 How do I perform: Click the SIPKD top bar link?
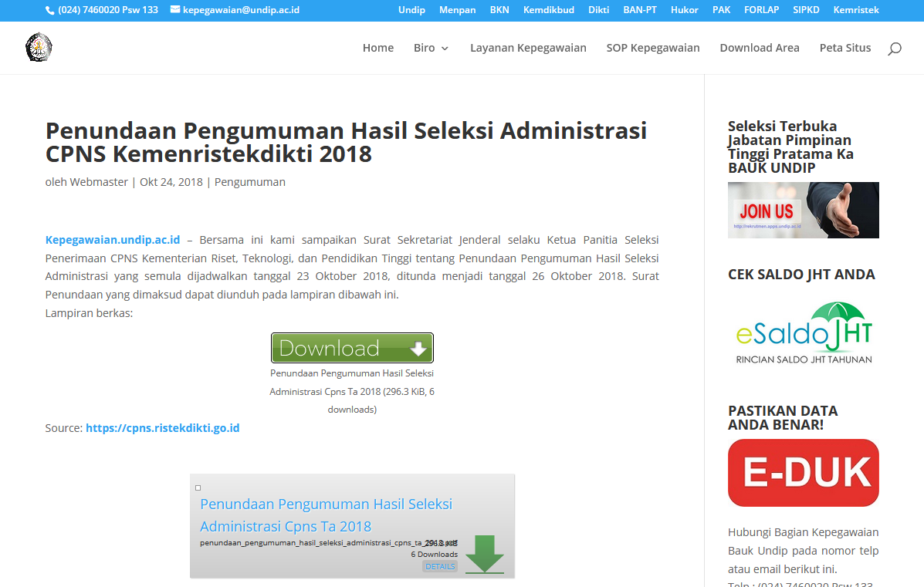[x=806, y=10]
